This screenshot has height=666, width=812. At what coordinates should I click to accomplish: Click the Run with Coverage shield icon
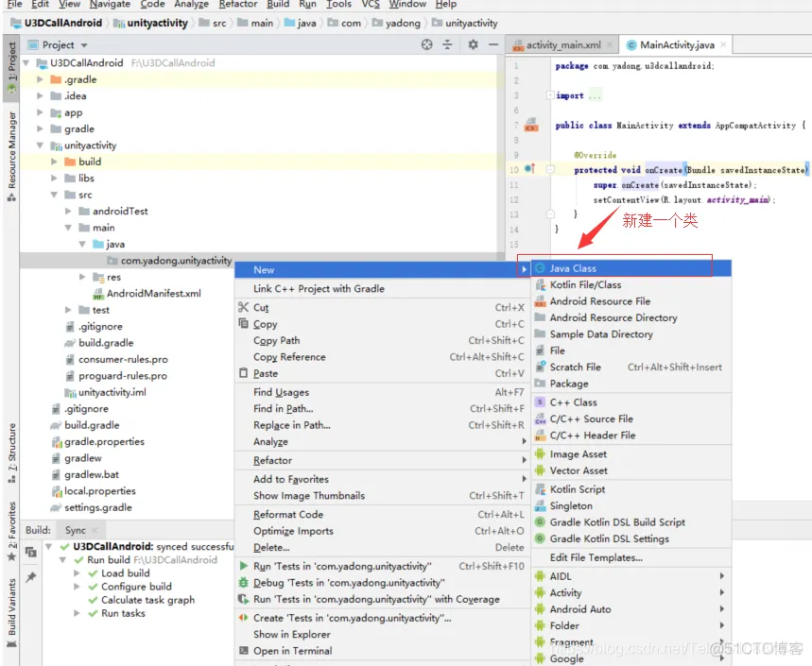click(243, 599)
